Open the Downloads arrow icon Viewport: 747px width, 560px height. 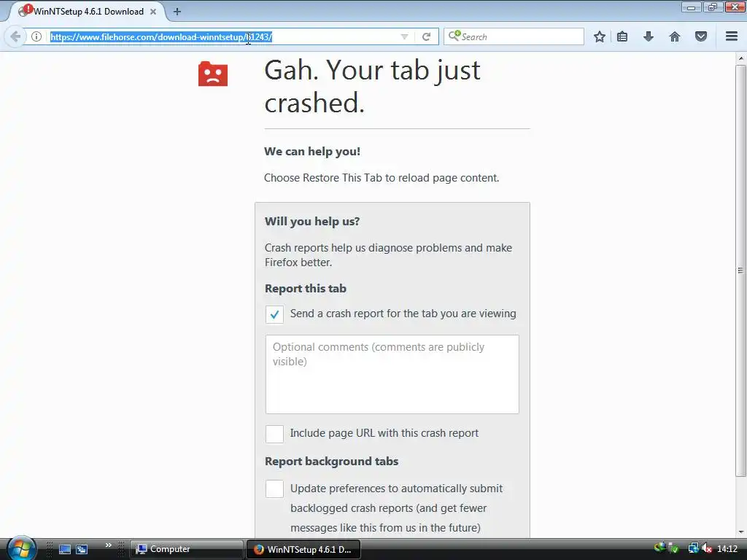(x=649, y=36)
